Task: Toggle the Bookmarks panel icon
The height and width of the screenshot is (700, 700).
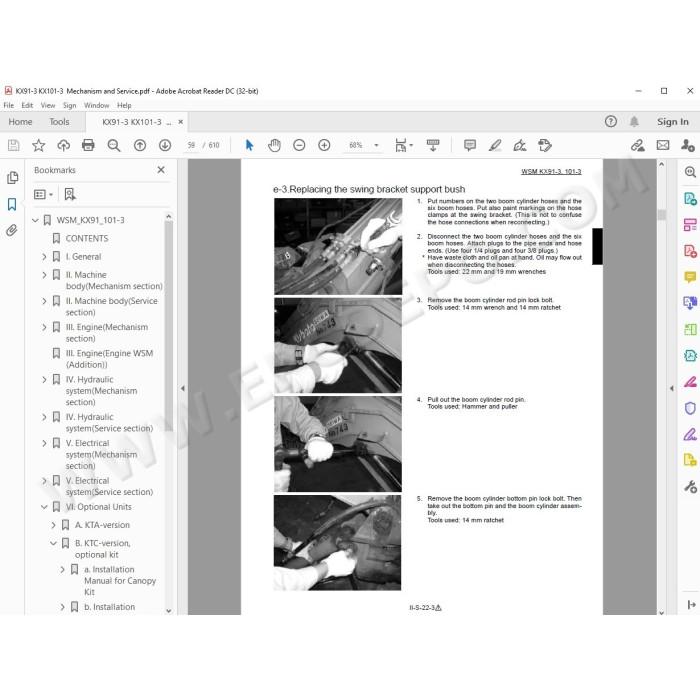Action: click(12, 204)
